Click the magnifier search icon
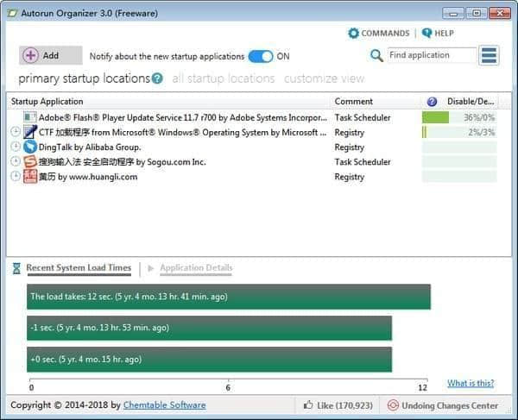Screen dimensions: 518x420 tap(376, 55)
